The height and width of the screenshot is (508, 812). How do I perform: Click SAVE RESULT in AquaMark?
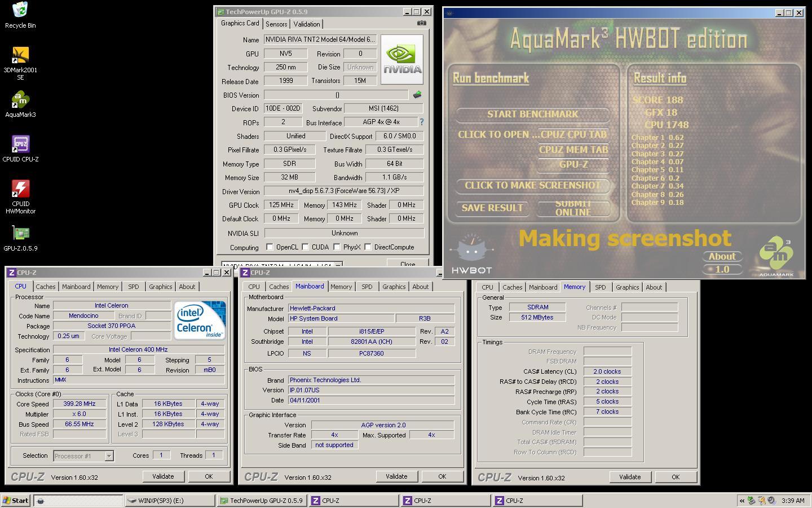(x=492, y=208)
